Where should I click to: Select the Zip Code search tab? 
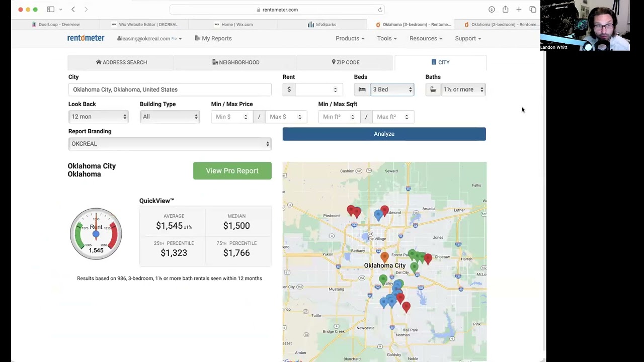point(345,62)
